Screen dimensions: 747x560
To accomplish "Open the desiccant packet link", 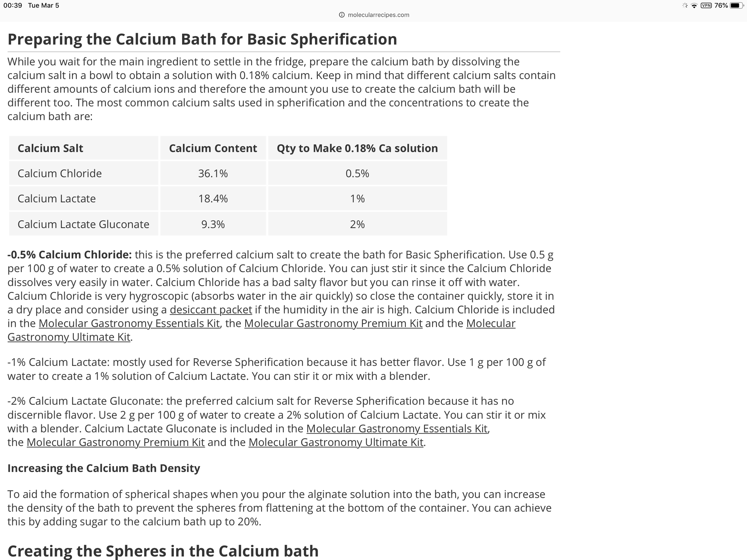I will pyautogui.click(x=211, y=310).
